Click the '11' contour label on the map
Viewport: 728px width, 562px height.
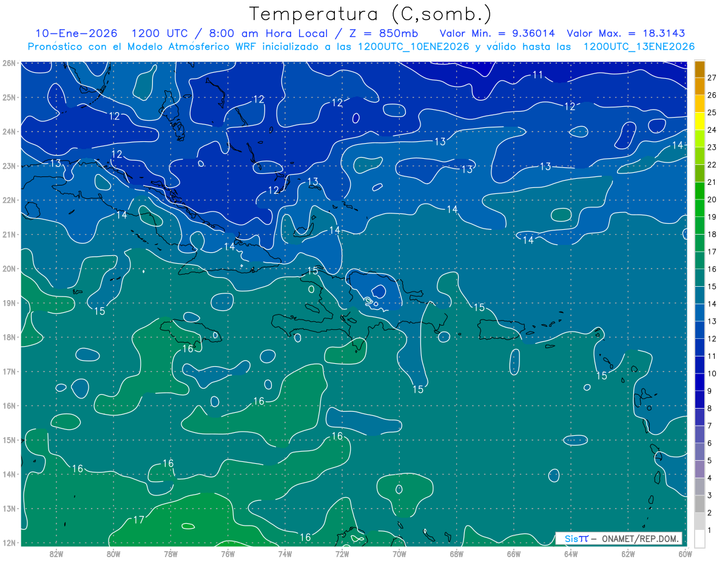pyautogui.click(x=538, y=75)
